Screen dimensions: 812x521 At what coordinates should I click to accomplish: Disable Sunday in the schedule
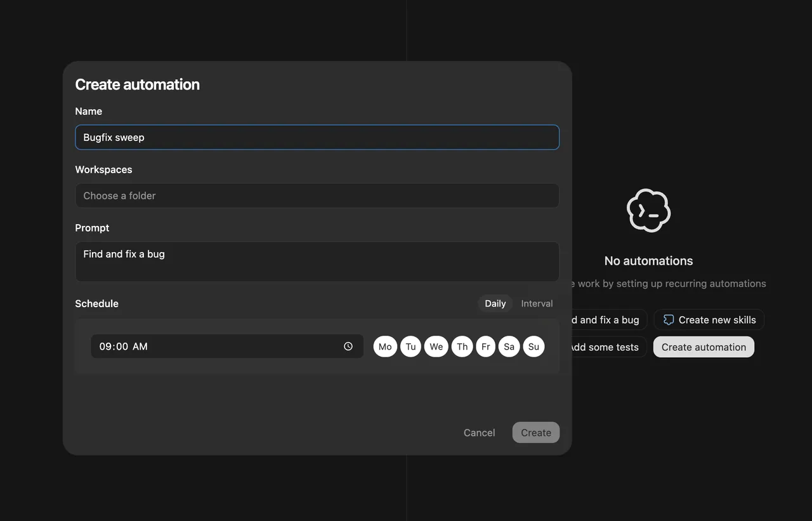tap(534, 346)
